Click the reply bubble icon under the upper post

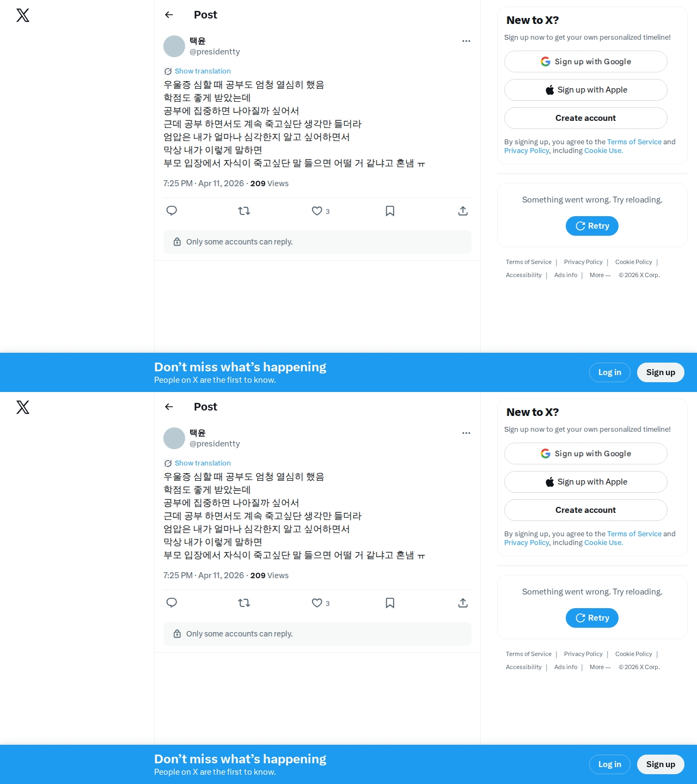click(x=172, y=211)
